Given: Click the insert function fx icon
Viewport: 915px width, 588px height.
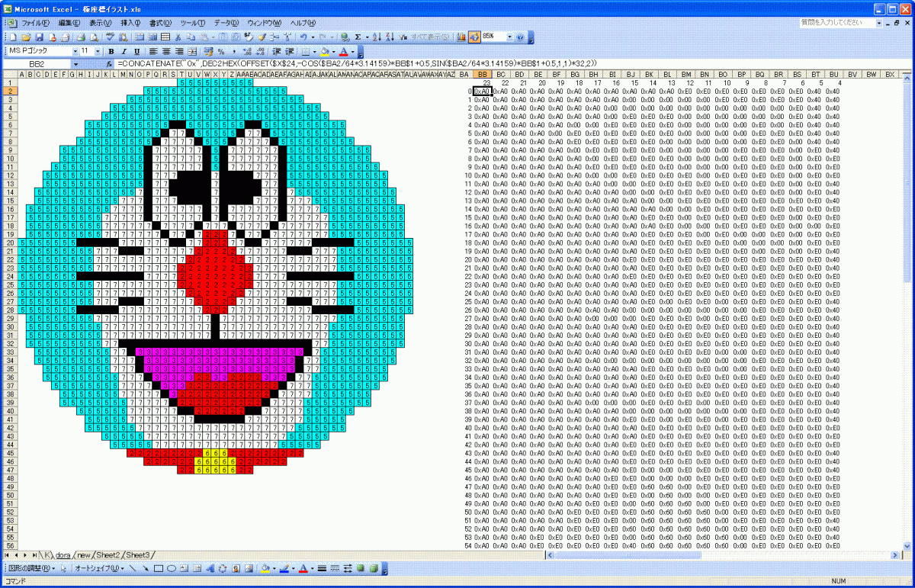Looking at the screenshot, I should pos(109,63).
